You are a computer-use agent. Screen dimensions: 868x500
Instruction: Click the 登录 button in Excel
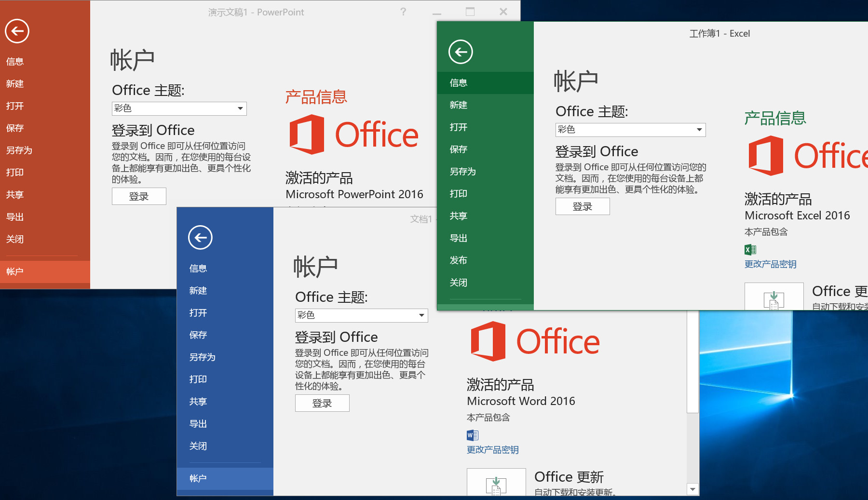click(x=583, y=206)
